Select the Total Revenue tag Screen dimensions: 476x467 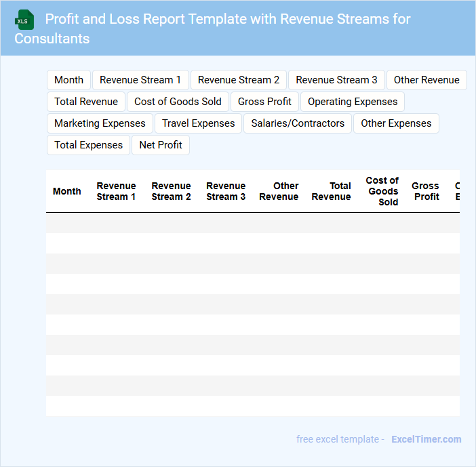[86, 102]
